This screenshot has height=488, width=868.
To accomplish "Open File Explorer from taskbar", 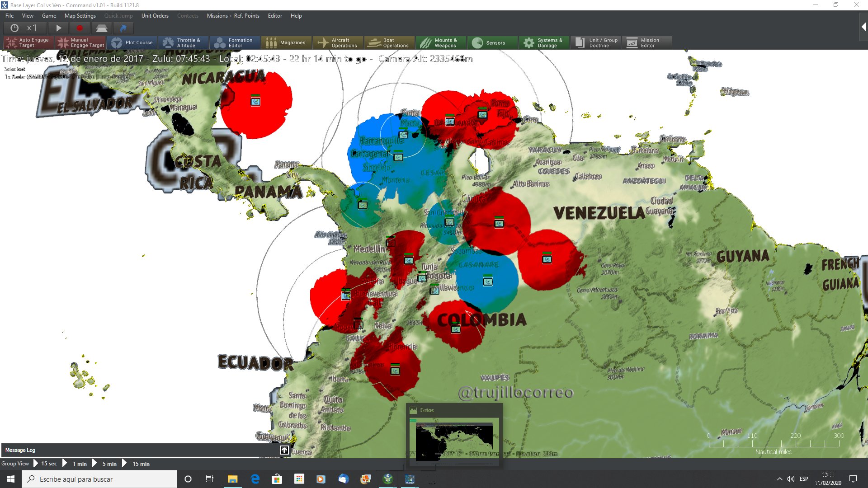I will click(232, 479).
